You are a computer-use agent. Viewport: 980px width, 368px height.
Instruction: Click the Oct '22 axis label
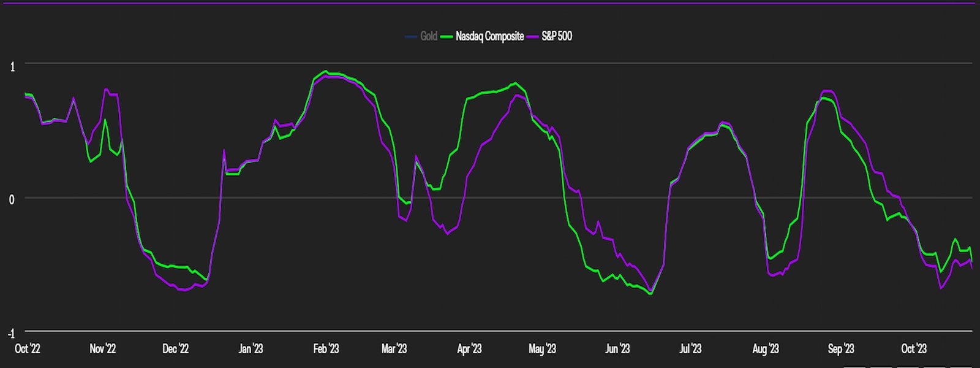(28, 348)
